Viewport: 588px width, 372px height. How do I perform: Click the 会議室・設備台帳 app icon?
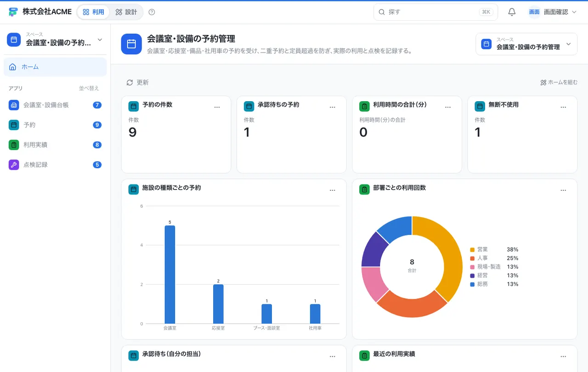click(x=14, y=105)
